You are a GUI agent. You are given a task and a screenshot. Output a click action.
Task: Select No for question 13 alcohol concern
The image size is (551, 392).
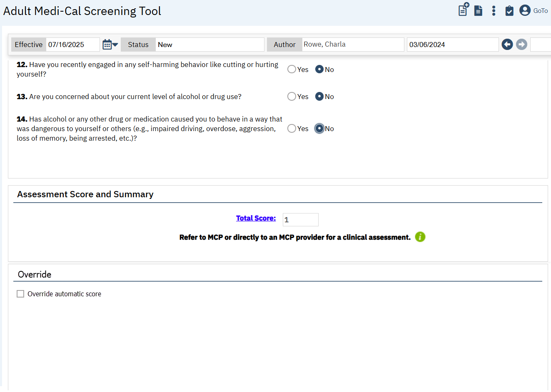click(x=319, y=97)
